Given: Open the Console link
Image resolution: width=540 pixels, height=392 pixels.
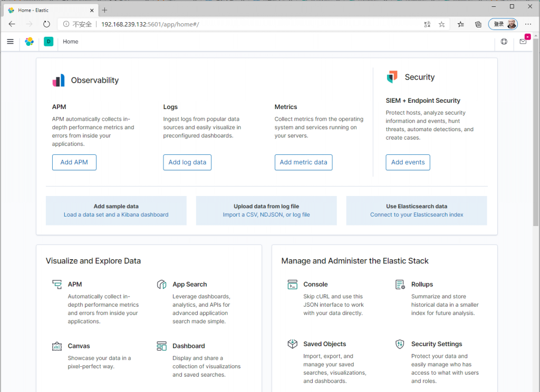Looking at the screenshot, I should pos(315,285).
